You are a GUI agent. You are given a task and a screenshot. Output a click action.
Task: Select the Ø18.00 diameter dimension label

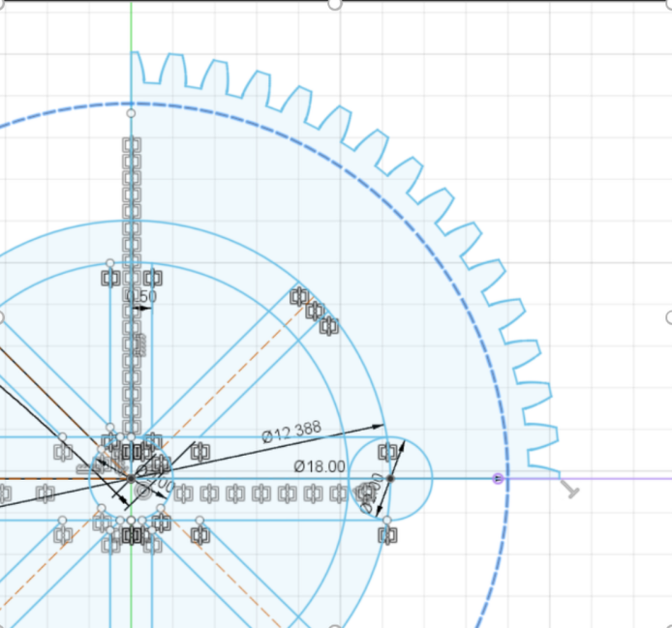[320, 466]
